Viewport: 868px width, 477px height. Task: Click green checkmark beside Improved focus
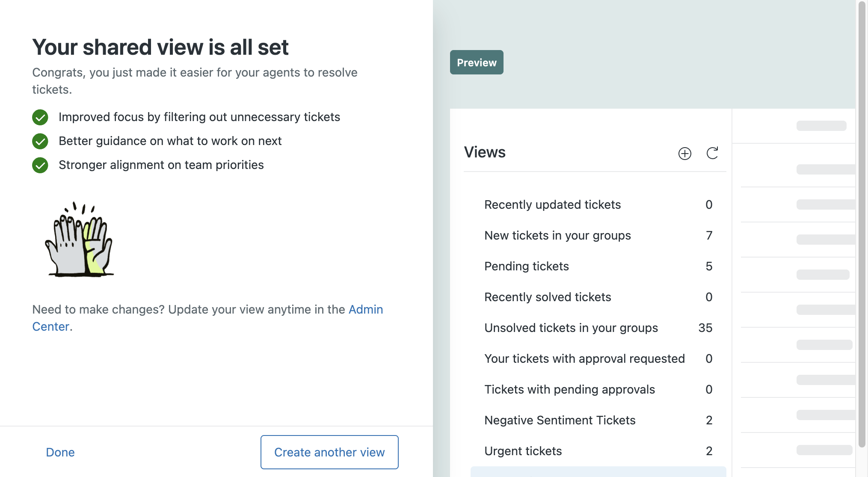click(x=40, y=117)
